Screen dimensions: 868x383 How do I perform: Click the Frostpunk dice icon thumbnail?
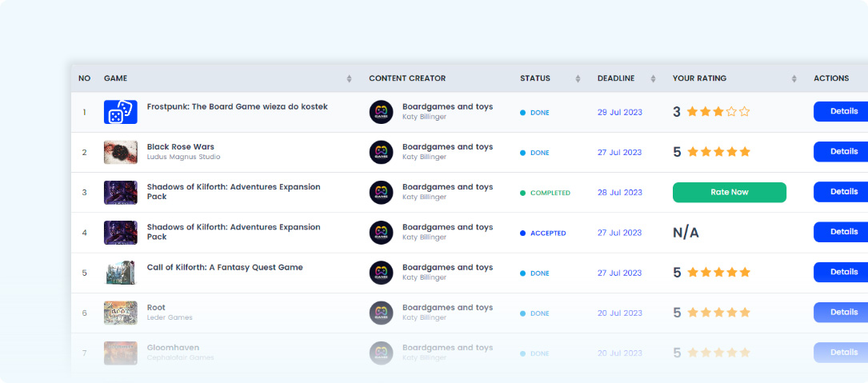click(120, 112)
